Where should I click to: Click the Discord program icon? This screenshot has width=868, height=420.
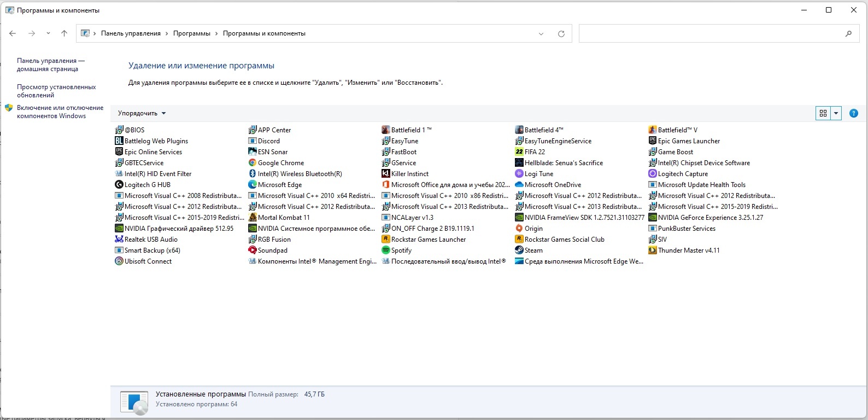[253, 141]
